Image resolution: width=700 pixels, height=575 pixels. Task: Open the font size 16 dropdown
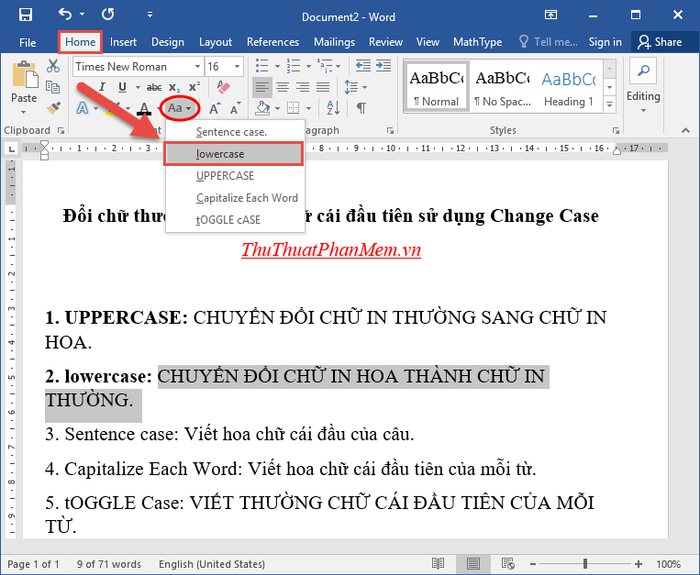237,67
